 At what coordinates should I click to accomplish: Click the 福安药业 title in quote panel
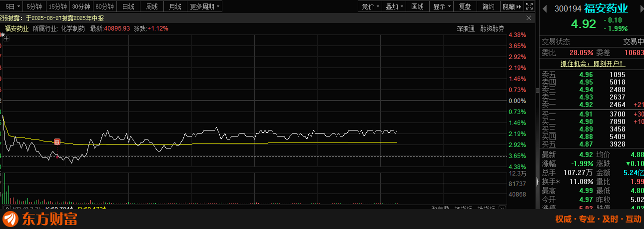pyautogui.click(x=606, y=8)
